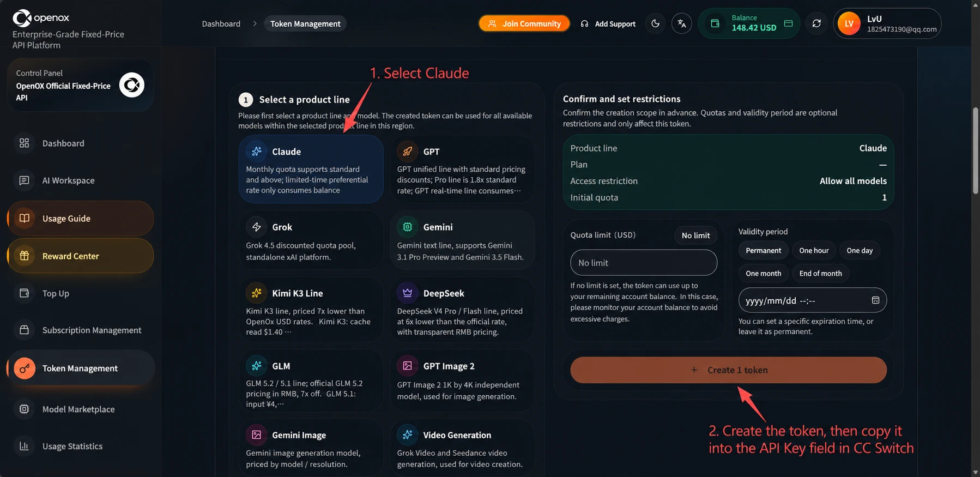The width and height of the screenshot is (980, 477).
Task: Click the Gemini Image icon
Action: pos(256,434)
